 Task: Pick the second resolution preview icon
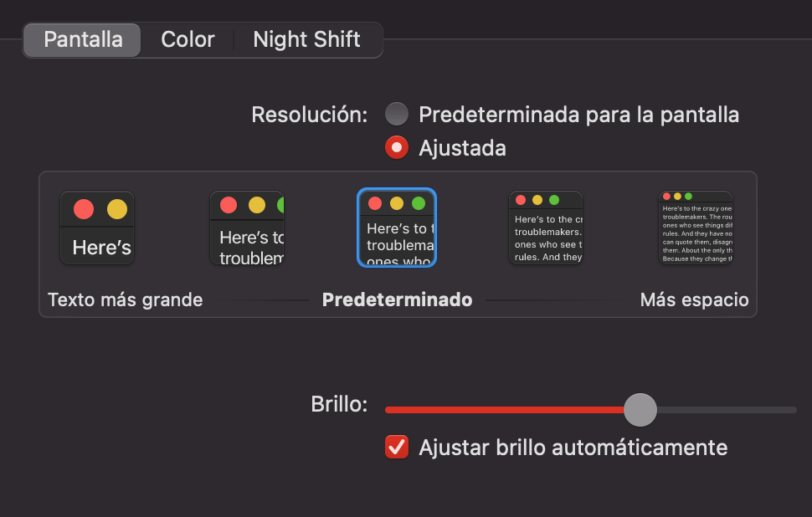247,228
